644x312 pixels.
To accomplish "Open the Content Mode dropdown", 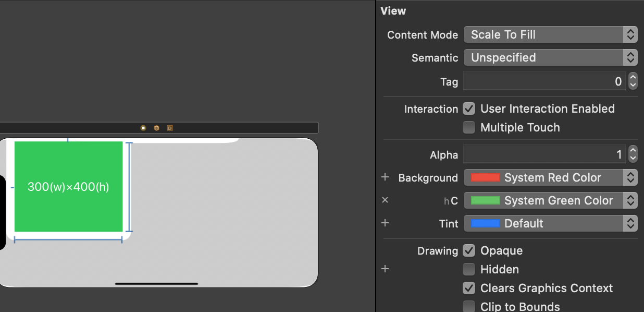I will [x=550, y=35].
